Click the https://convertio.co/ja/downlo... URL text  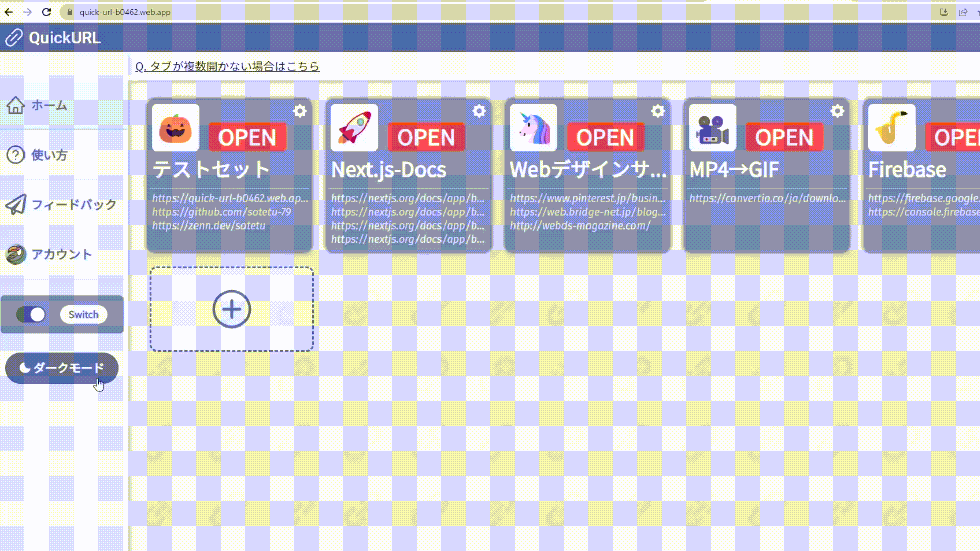point(767,198)
